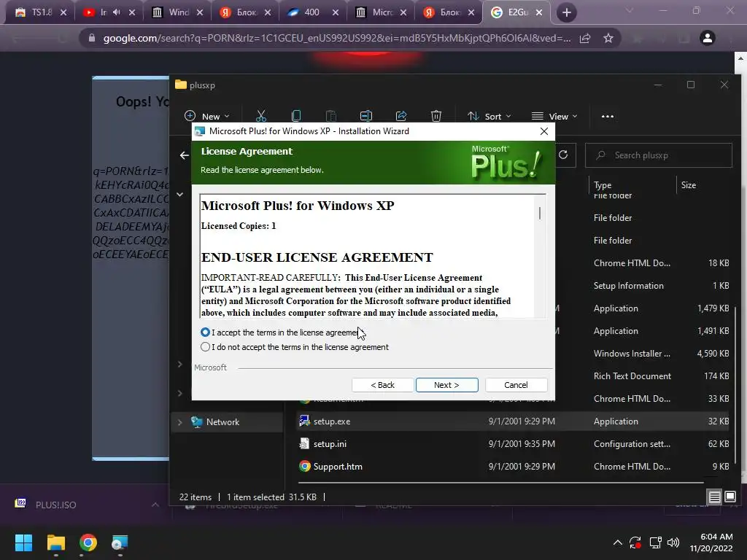Image resolution: width=747 pixels, height=560 pixels.
Task: Switch to the first Блок Yandex tab
Action: pyautogui.click(x=247, y=12)
